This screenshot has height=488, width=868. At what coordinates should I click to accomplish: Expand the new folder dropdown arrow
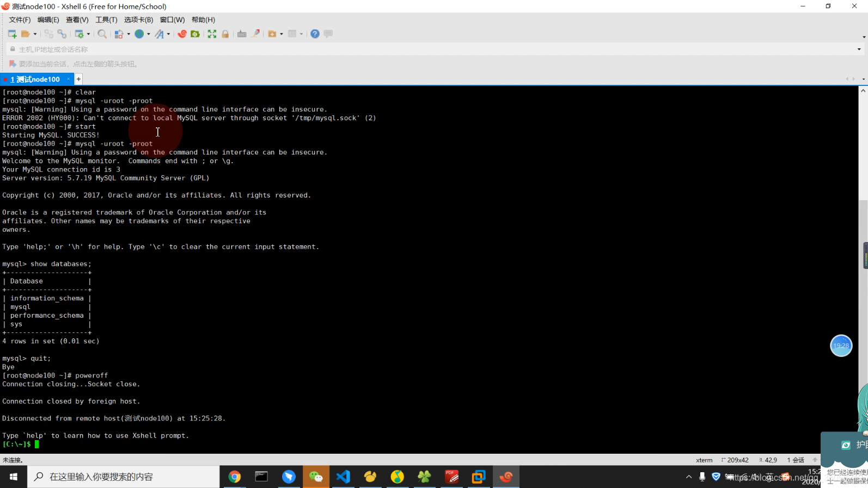tap(282, 34)
